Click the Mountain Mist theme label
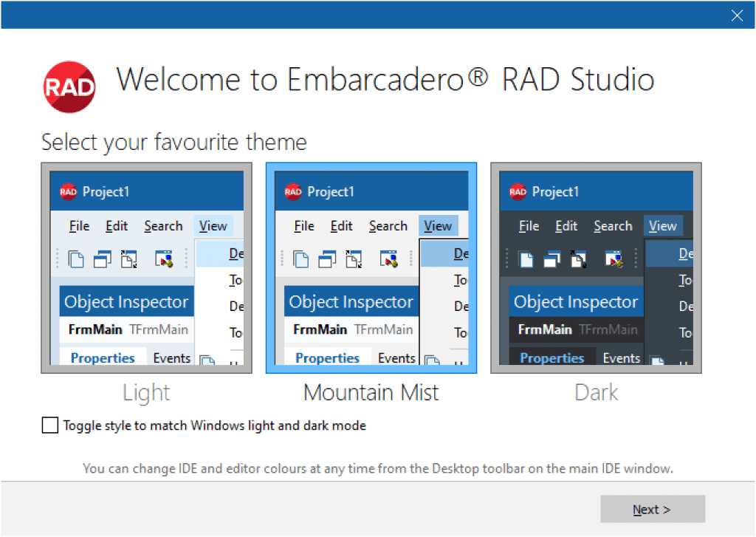This screenshot has height=537, width=756. (x=371, y=392)
